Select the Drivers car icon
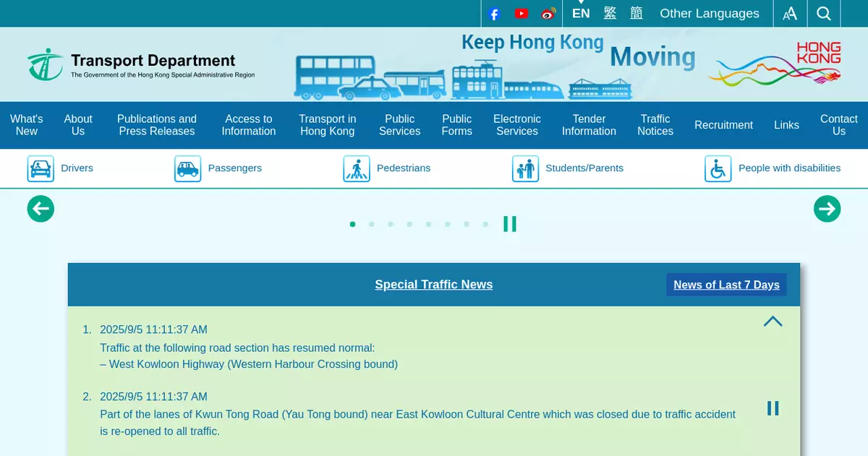Image resolution: width=868 pixels, height=456 pixels. [41, 168]
